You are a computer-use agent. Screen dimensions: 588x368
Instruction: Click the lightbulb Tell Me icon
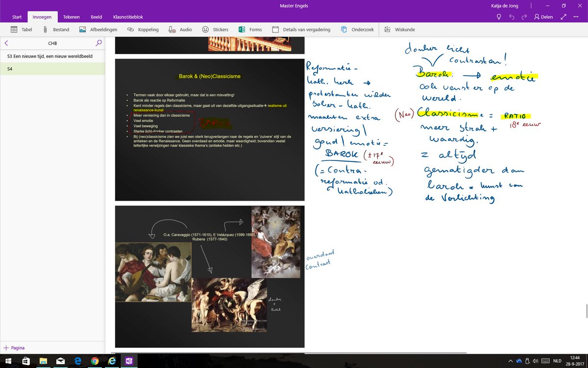coord(499,17)
